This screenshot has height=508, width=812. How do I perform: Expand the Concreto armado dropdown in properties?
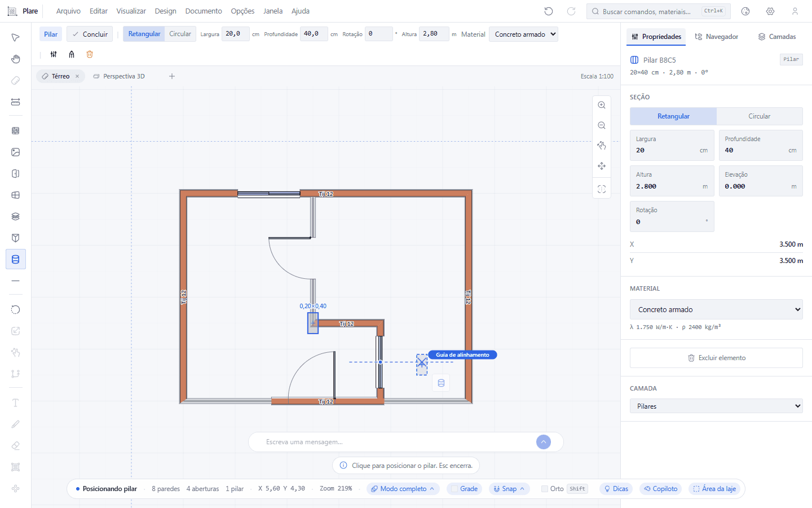pos(716,309)
